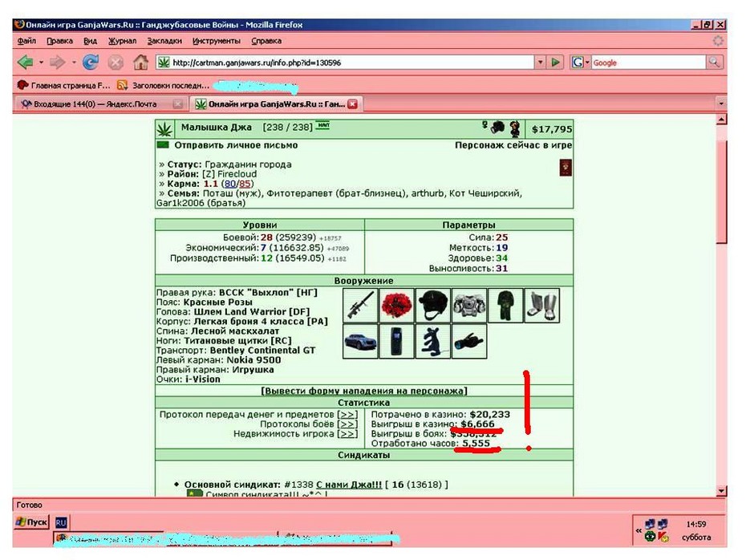The image size is (746, 560).
Task: Expand hidden tray icons chevron
Action: 639,530
